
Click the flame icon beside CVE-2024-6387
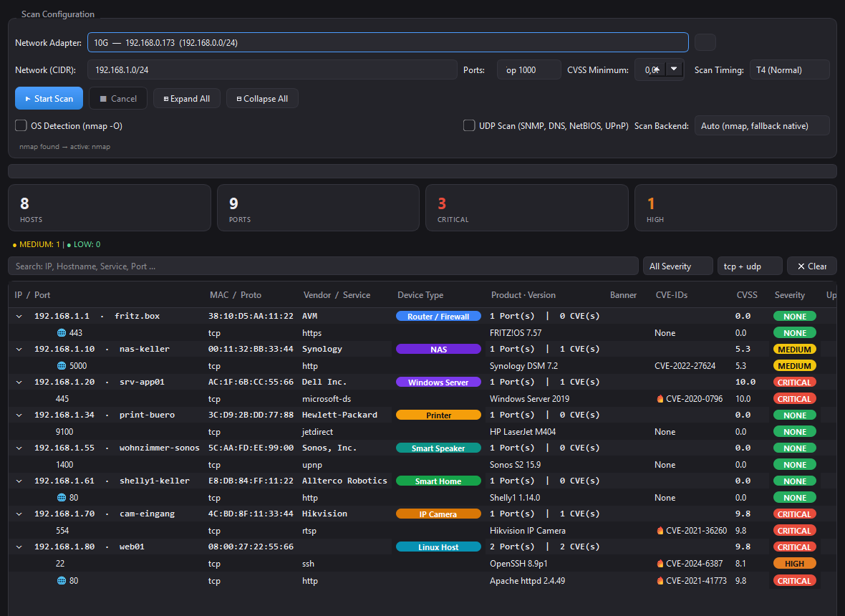(660, 564)
